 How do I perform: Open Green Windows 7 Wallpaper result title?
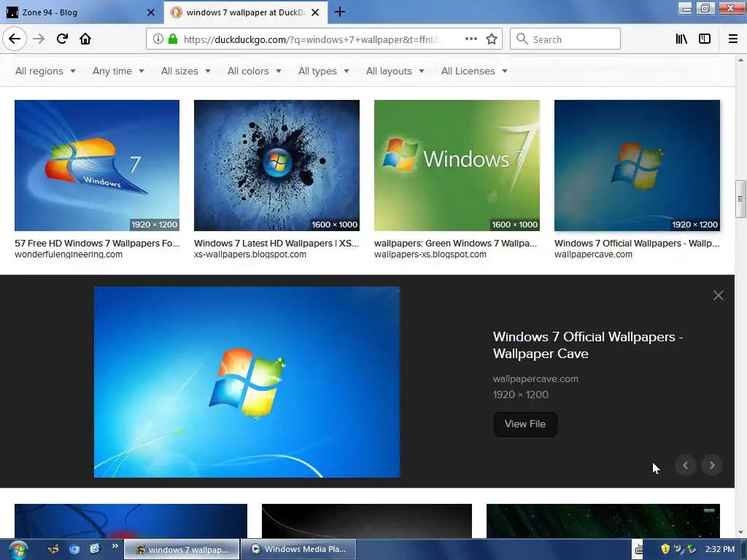click(x=455, y=244)
